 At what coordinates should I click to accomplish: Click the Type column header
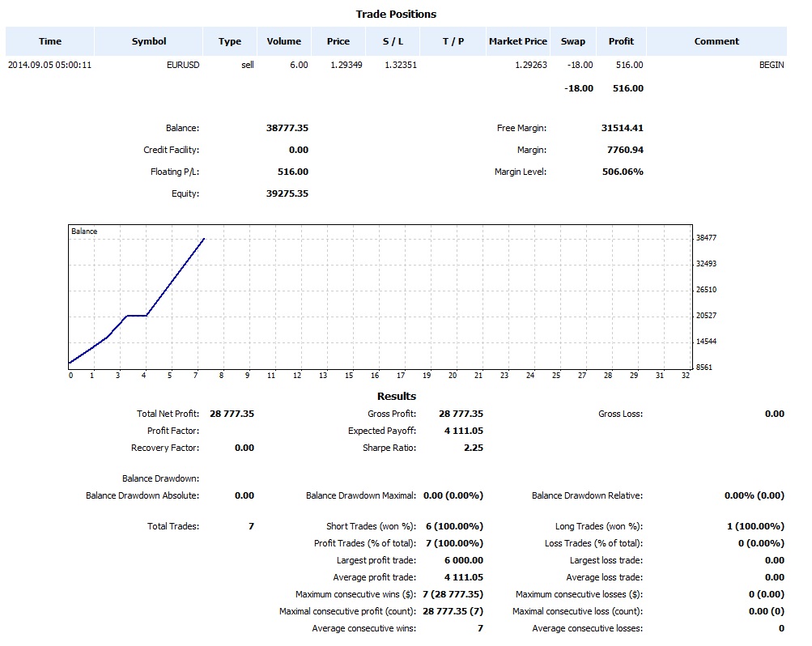point(230,41)
